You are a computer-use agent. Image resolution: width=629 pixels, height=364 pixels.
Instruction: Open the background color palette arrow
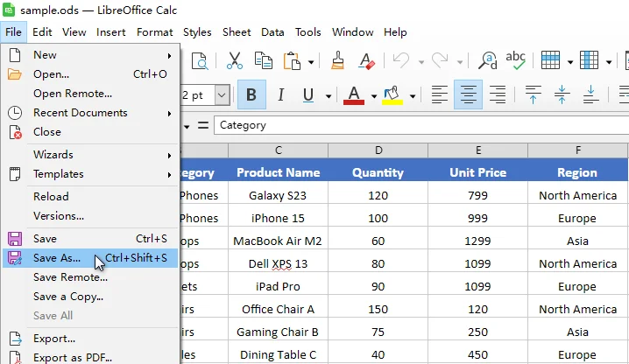pos(413,96)
